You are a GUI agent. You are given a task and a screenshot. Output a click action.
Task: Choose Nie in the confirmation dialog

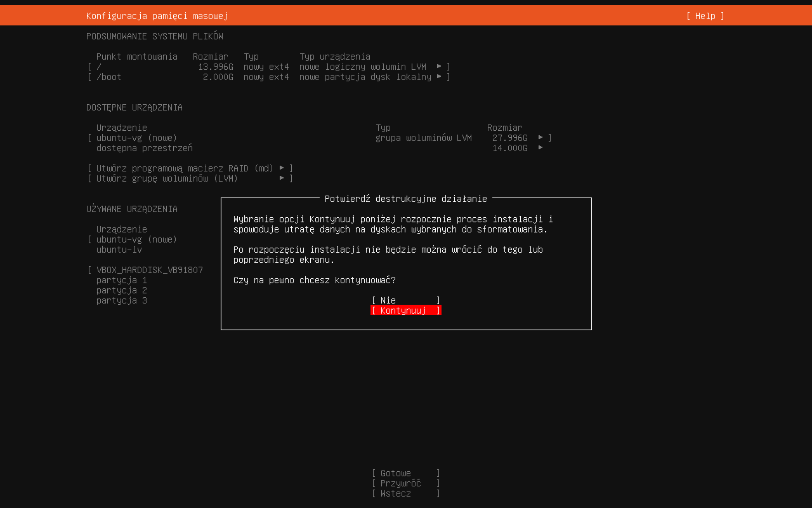click(406, 300)
